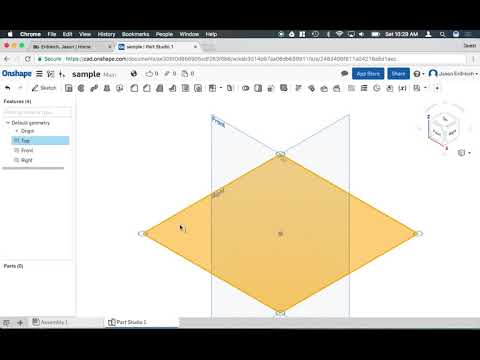Collapse the Default geometry group
This screenshot has width=480, height=360.
point(8,123)
